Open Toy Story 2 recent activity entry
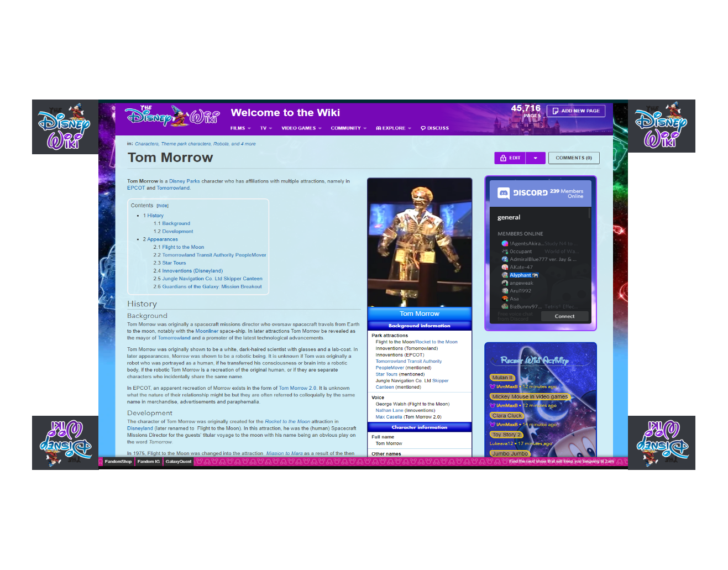728x570 pixels. pyautogui.click(x=506, y=435)
